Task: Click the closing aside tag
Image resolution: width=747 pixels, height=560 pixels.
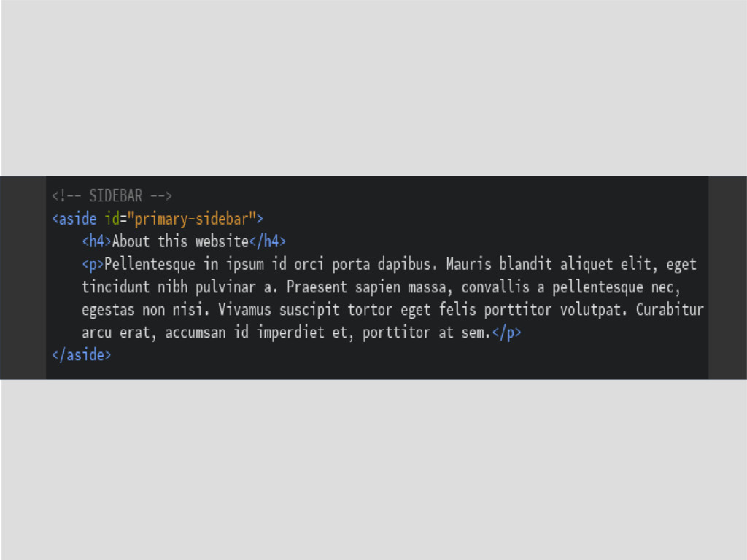Action: tap(82, 355)
